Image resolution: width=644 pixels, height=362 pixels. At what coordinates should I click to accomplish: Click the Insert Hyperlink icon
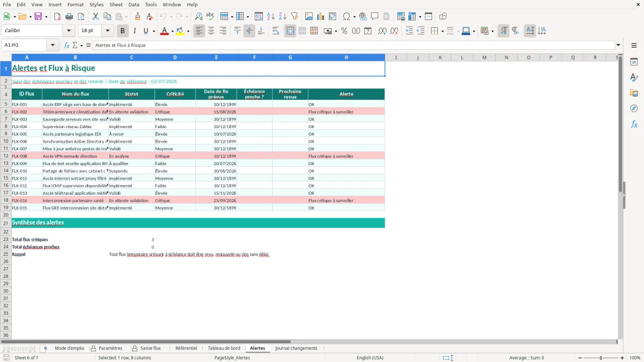tap(363, 17)
